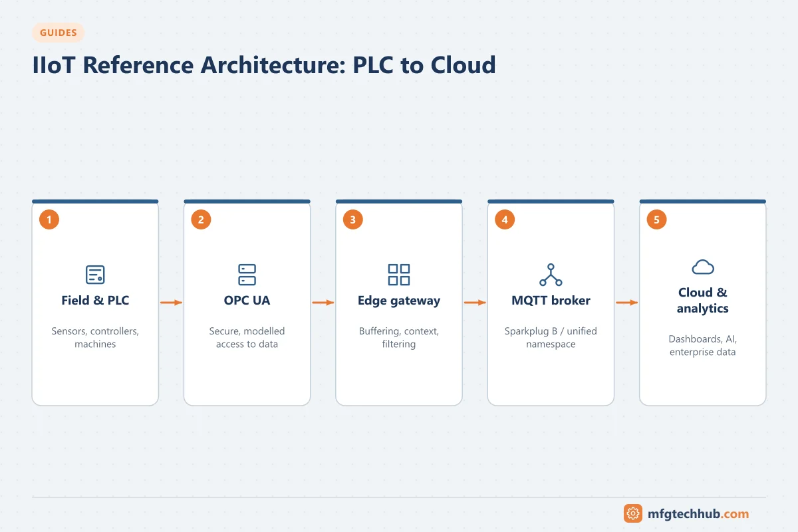This screenshot has width=798, height=532.
Task: Click the mfgtechhub gear logo icon
Action: click(633, 513)
